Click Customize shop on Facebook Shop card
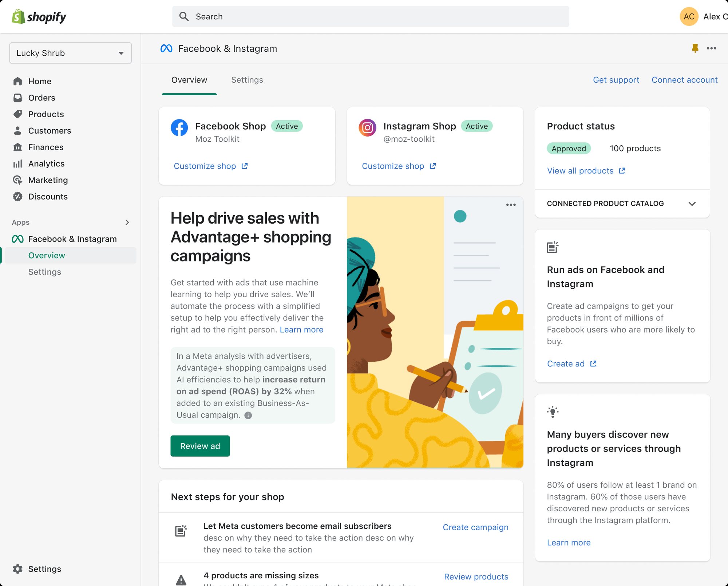Viewport: 728px width, 586px height. click(210, 166)
